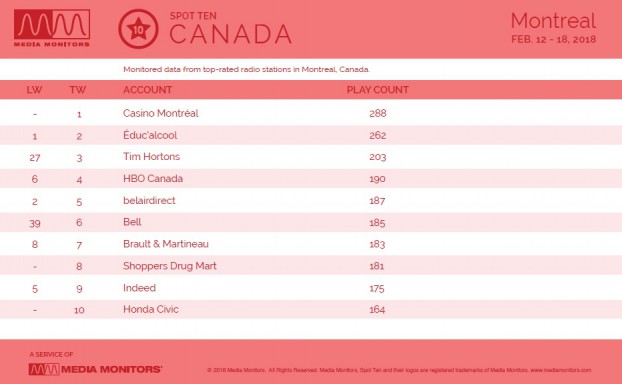Select the Éduc'alcool account entry
This screenshot has width=622, height=384.
coord(150,135)
